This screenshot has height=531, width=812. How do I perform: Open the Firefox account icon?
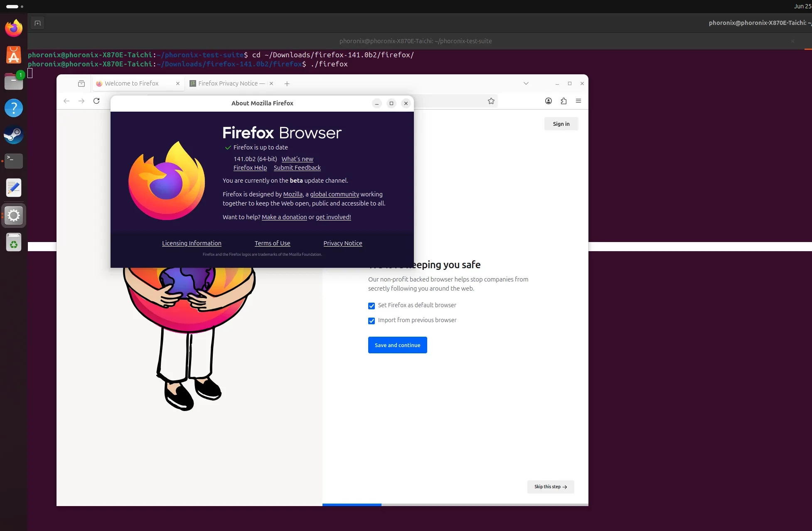(549, 101)
